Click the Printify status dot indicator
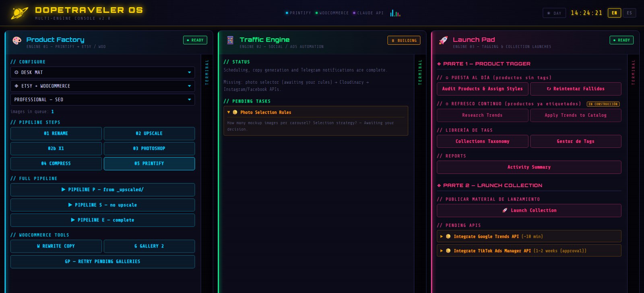 pyautogui.click(x=287, y=13)
